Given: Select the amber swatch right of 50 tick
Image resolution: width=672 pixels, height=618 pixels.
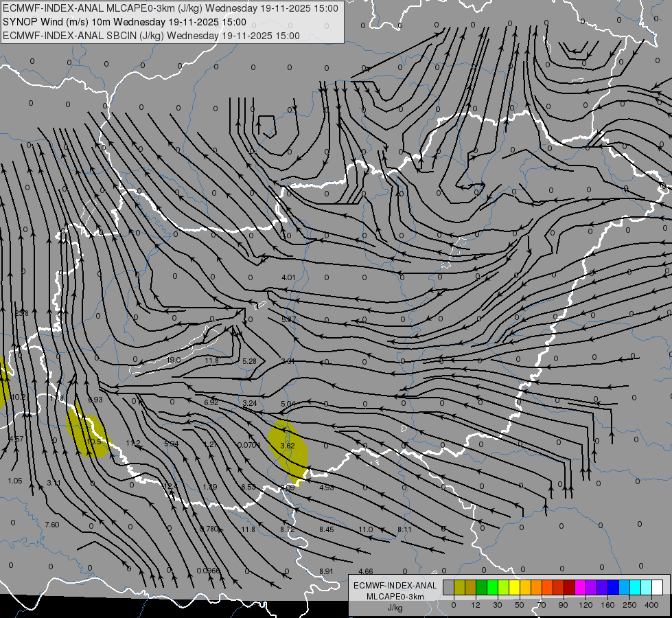Looking at the screenshot, I should (x=525, y=587).
